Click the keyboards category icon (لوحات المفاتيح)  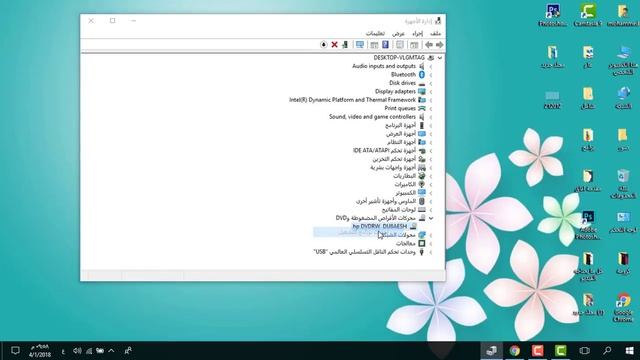coord(422,210)
